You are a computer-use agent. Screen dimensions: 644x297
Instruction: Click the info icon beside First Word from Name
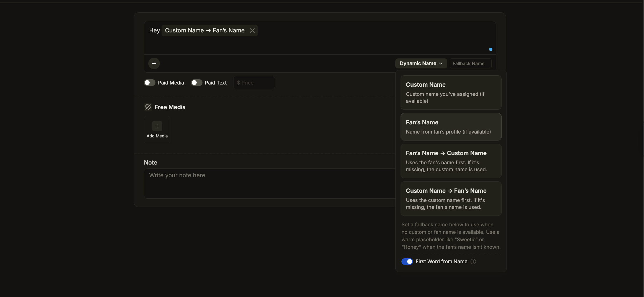tap(473, 262)
